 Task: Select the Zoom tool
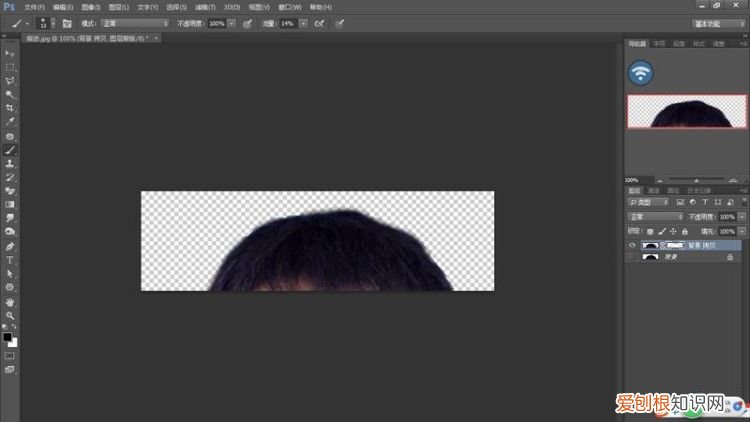tap(10, 315)
